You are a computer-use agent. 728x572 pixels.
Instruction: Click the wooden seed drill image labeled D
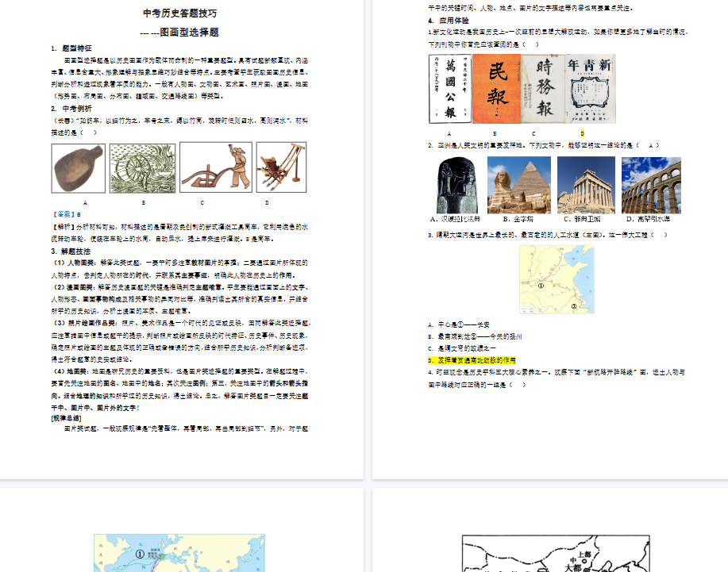(281, 167)
